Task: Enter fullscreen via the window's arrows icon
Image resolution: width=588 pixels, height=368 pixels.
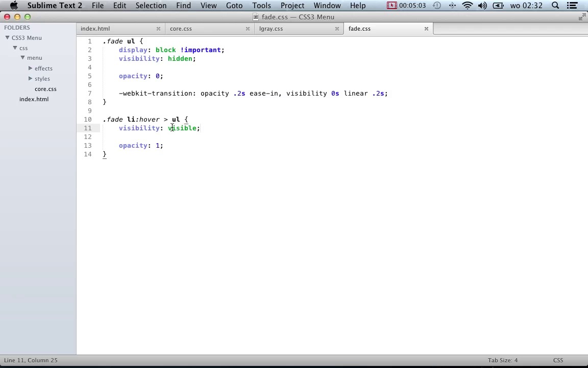Action: tap(582, 17)
